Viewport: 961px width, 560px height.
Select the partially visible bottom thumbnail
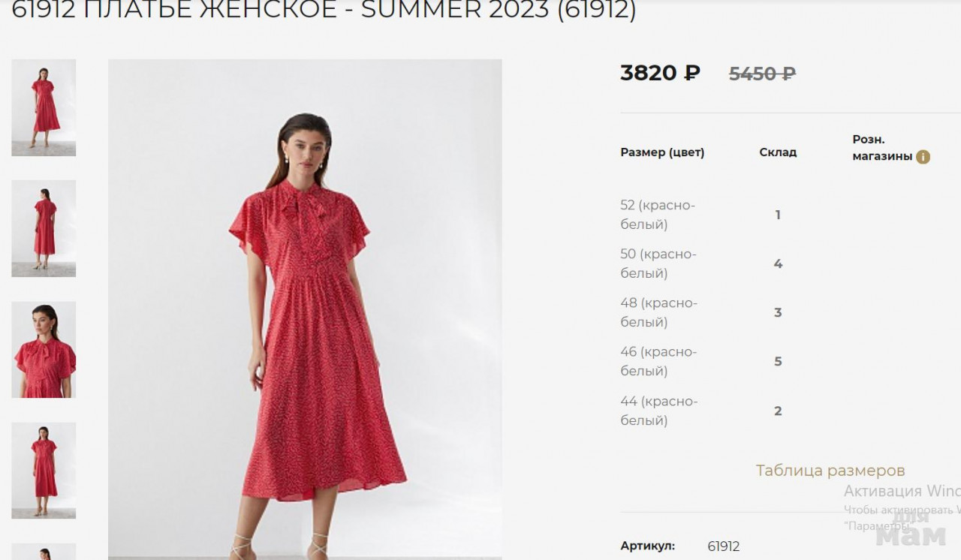[44, 552]
